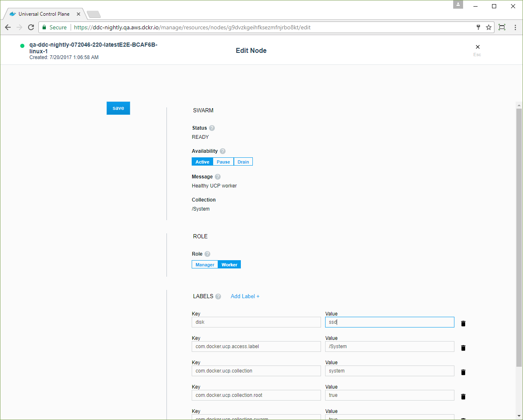Image resolution: width=523 pixels, height=420 pixels.
Task: Delete the disk label row
Action: tap(463, 323)
